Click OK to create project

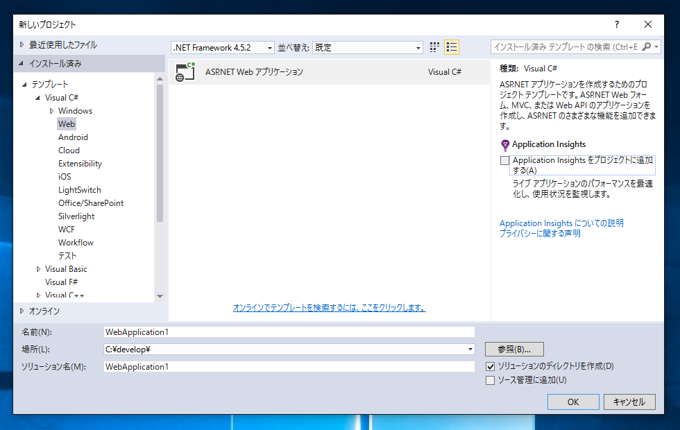[573, 402]
